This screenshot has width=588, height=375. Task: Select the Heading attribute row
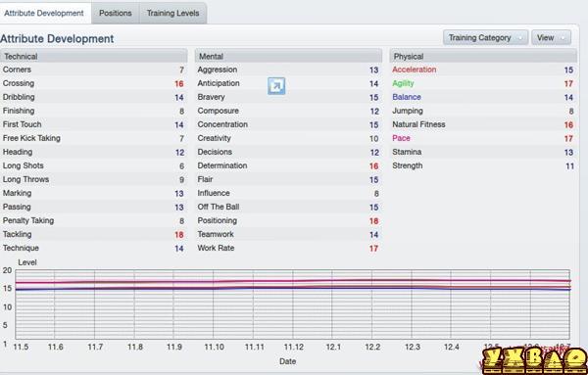click(x=94, y=152)
